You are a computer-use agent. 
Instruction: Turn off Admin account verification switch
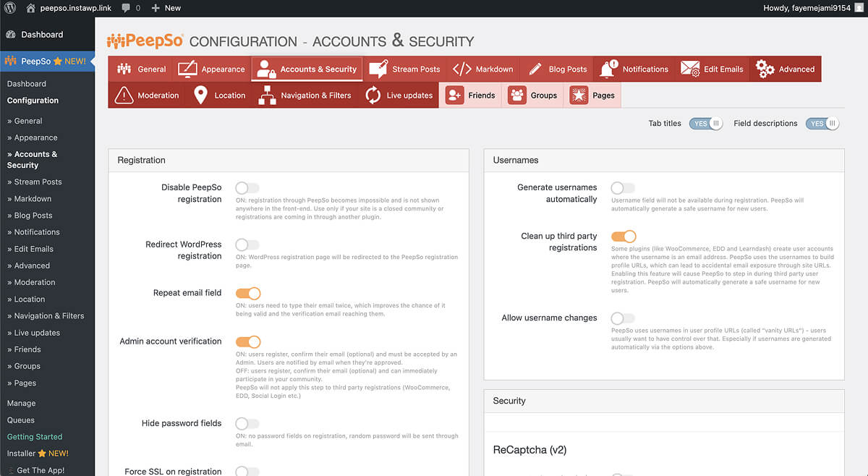[248, 341]
